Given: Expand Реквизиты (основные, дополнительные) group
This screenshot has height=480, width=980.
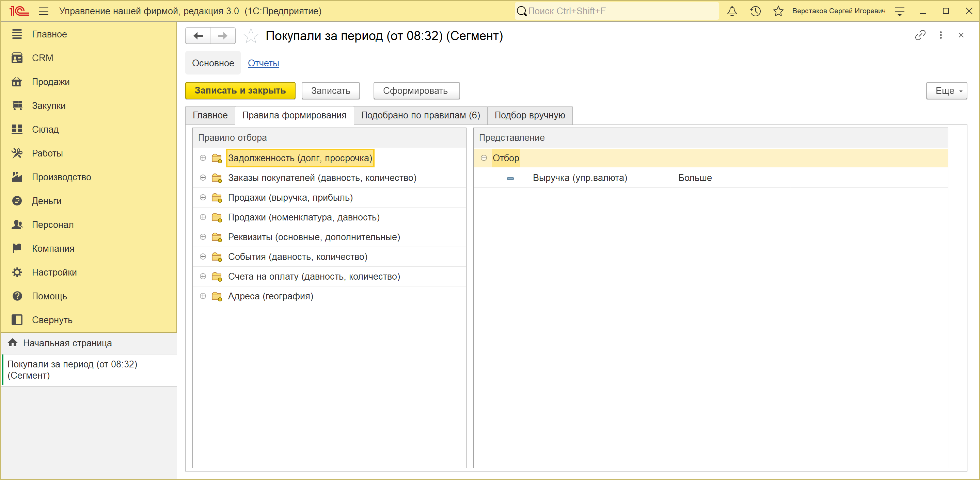Looking at the screenshot, I should point(203,237).
